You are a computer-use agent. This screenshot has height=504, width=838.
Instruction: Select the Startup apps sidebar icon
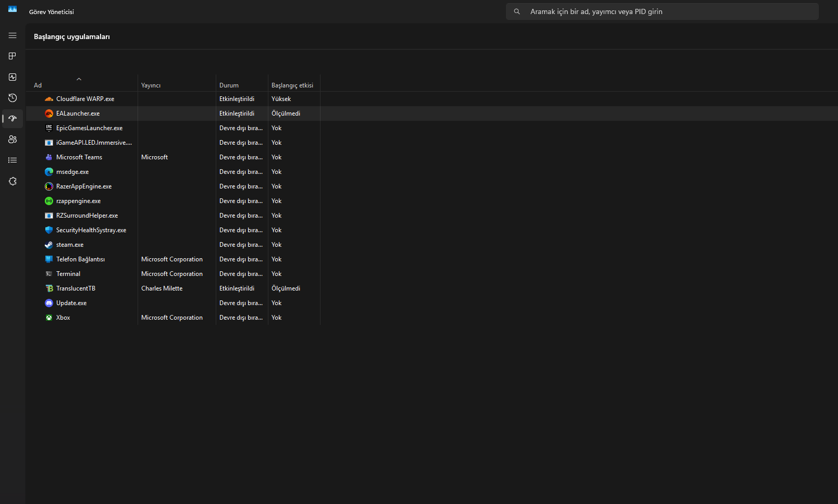click(13, 119)
